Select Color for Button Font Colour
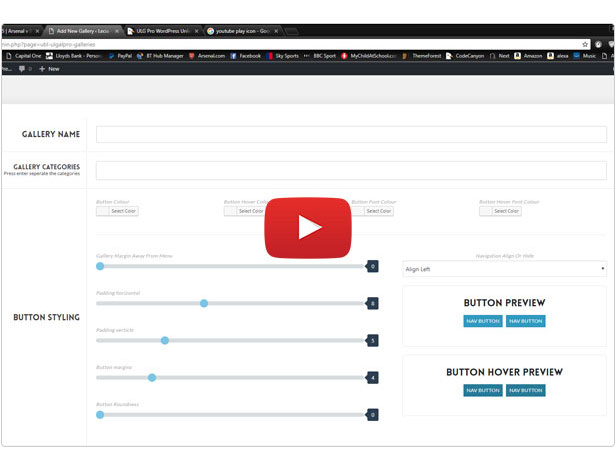This screenshot has width=616, height=449. [x=372, y=211]
